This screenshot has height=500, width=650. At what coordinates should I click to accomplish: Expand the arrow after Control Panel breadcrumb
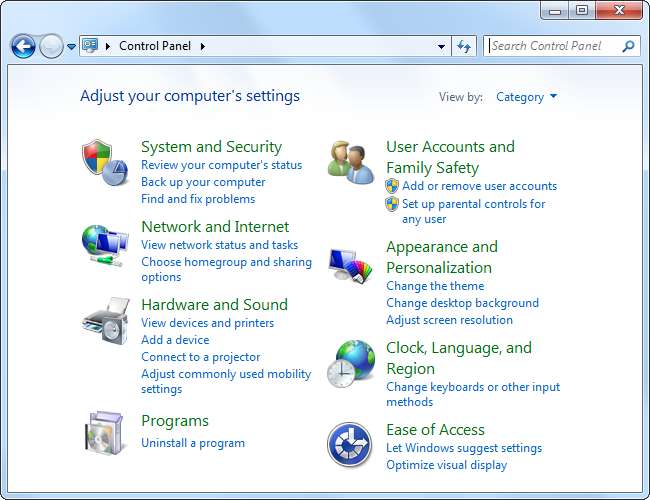pos(203,46)
